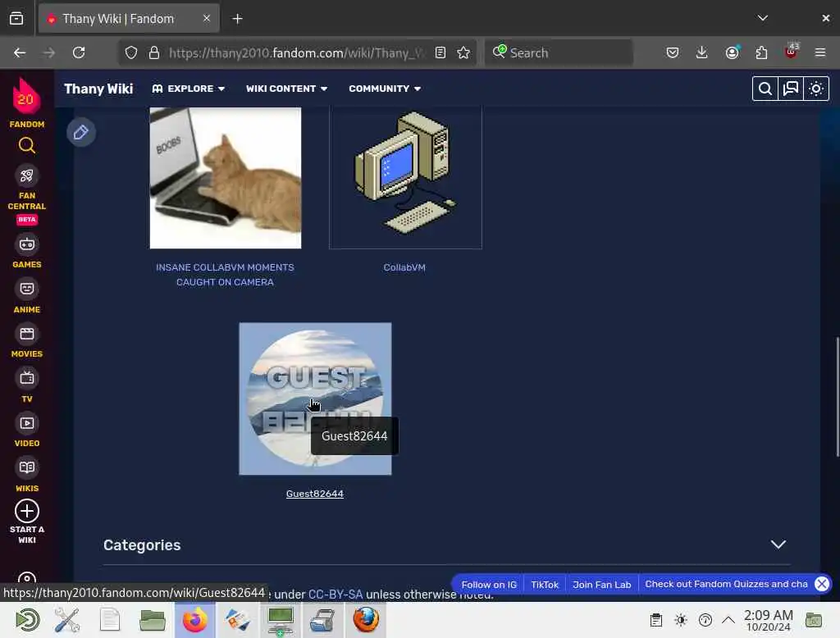Image resolution: width=840 pixels, height=638 pixels.
Task: Open Fandom sidebar search icon
Action: [27, 145]
